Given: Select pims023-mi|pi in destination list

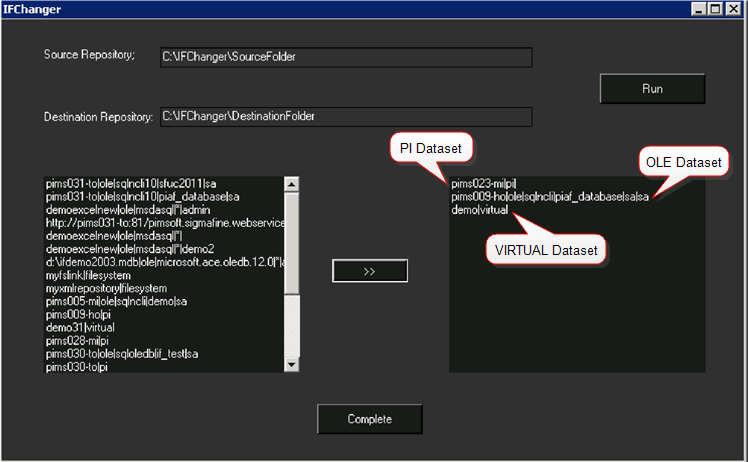Looking at the screenshot, I should (481, 184).
